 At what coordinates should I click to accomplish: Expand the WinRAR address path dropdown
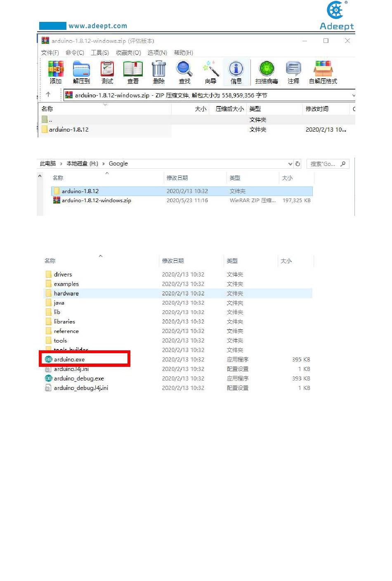(353, 95)
